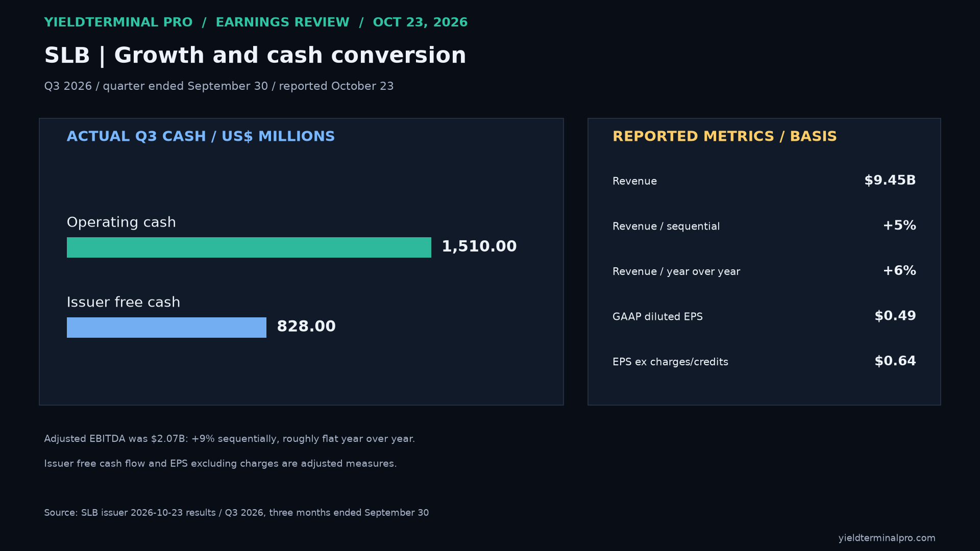Image resolution: width=980 pixels, height=551 pixels.
Task: Click the 'Issuer free cash flow and EPS' note
Action: coord(220,464)
